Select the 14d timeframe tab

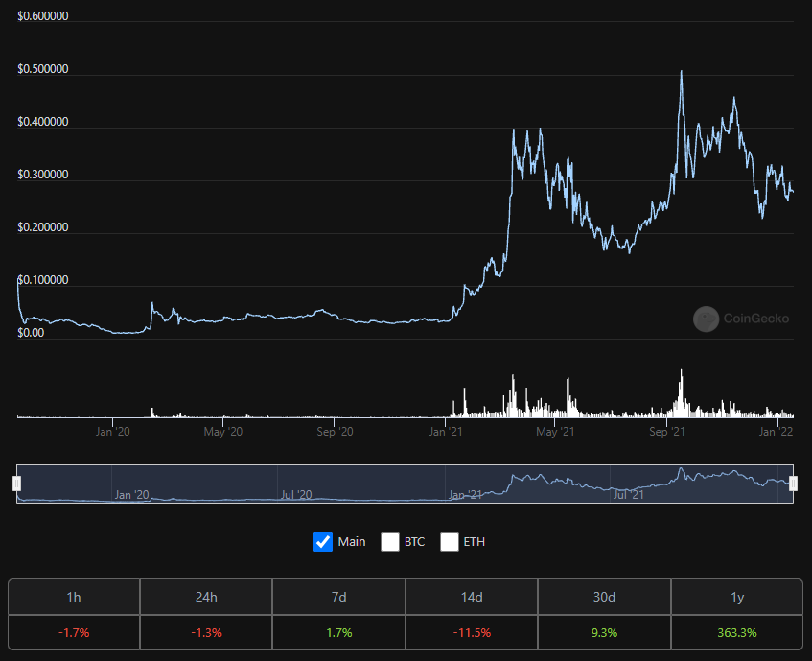coord(472,598)
